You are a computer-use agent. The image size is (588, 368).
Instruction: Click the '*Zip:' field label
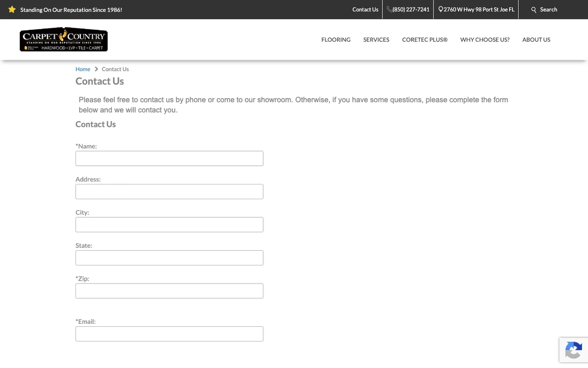[x=82, y=279]
